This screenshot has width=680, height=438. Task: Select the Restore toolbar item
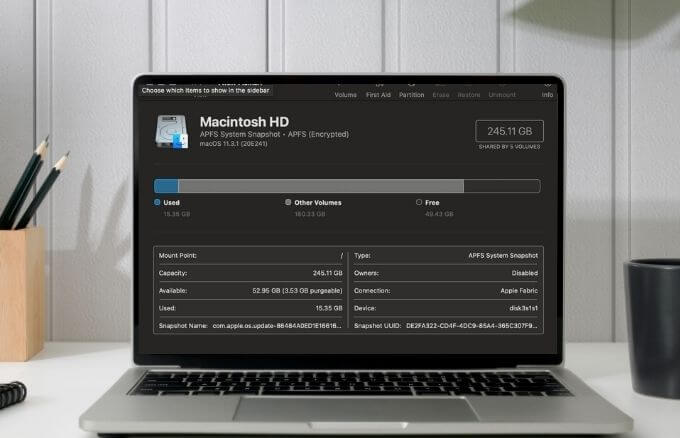(469, 94)
